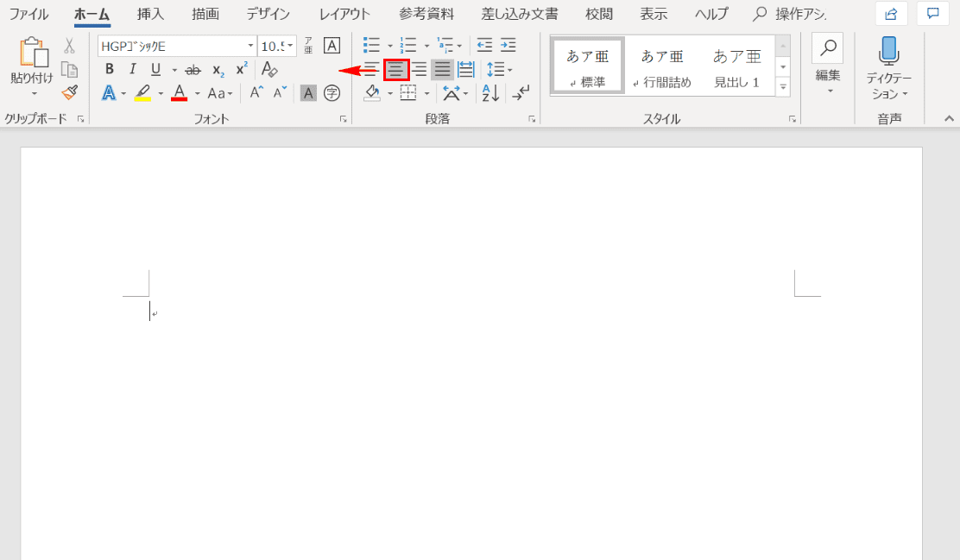Image resolution: width=960 pixels, height=560 pixels.
Task: Toggle Italic formatting
Action: (x=132, y=69)
